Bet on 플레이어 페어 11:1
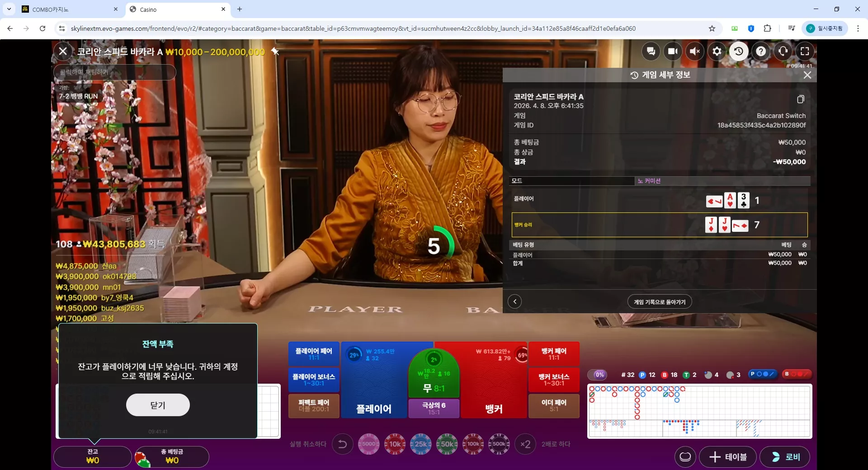This screenshot has width=868, height=470. (x=314, y=354)
